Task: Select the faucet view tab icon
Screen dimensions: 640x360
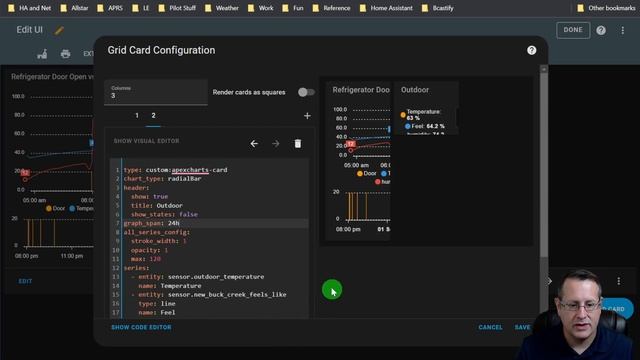Action: [x=42, y=53]
